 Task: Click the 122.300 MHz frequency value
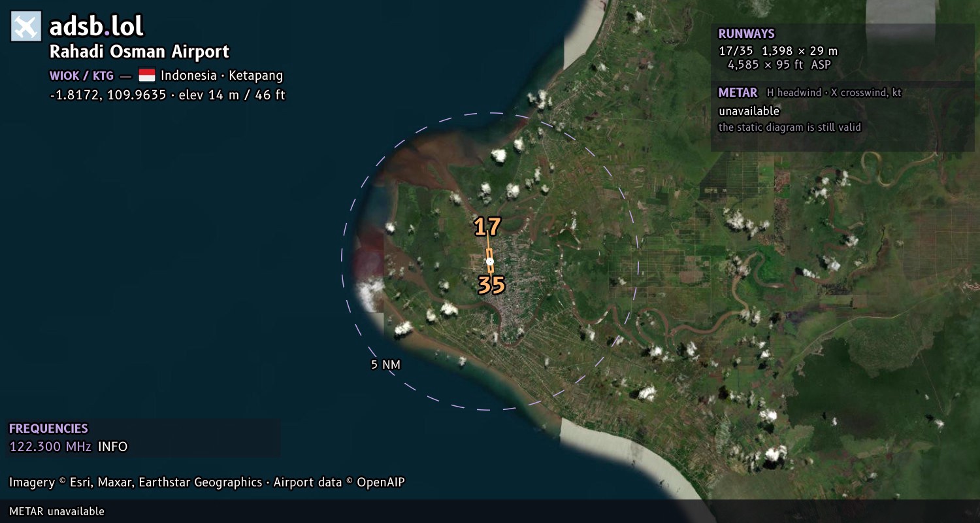[x=50, y=447]
